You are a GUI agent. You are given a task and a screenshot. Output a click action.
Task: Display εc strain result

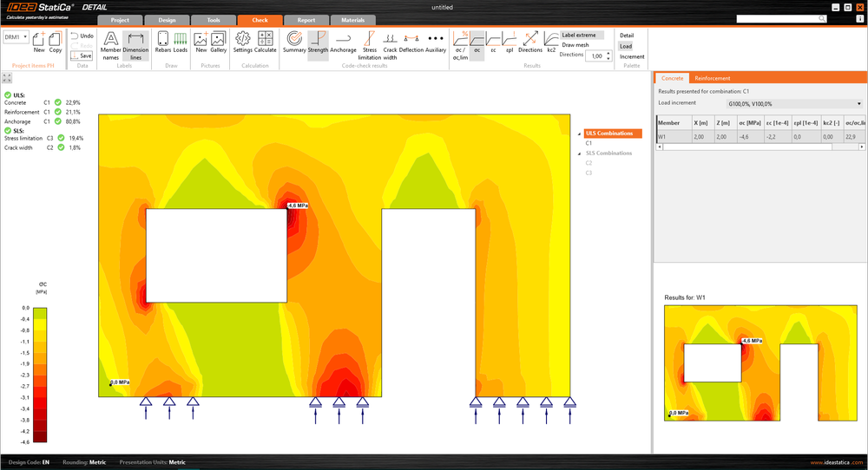pyautogui.click(x=493, y=42)
